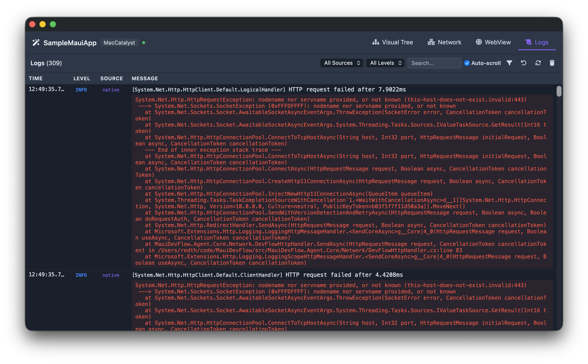Expand the MacCatalyst platform selector

coord(119,42)
